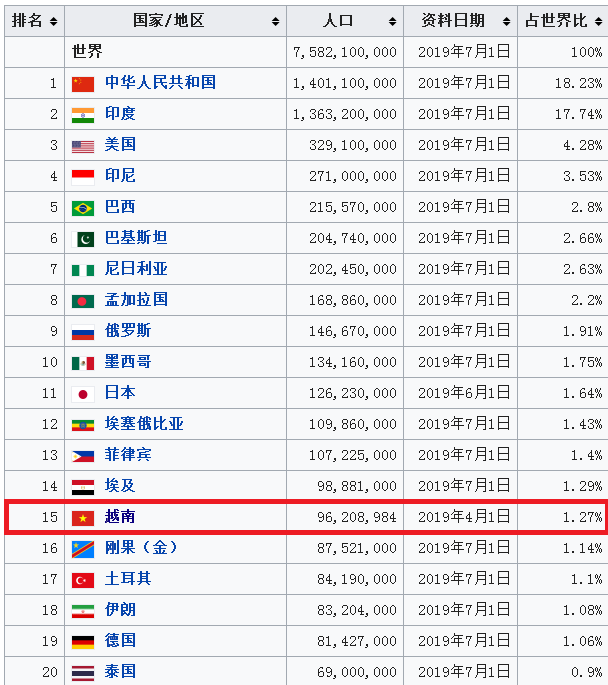
Task: Visit the 埃塞俄比亚 link
Action: pos(144,423)
